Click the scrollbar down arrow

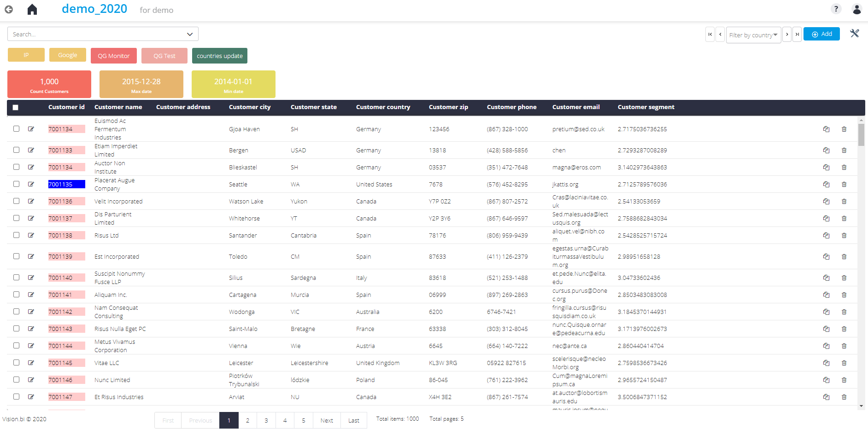[x=861, y=406]
